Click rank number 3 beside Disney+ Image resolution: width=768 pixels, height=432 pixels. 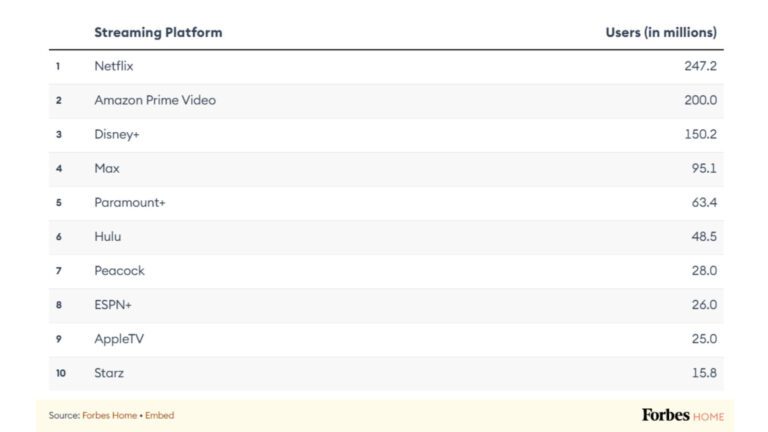(x=59, y=134)
